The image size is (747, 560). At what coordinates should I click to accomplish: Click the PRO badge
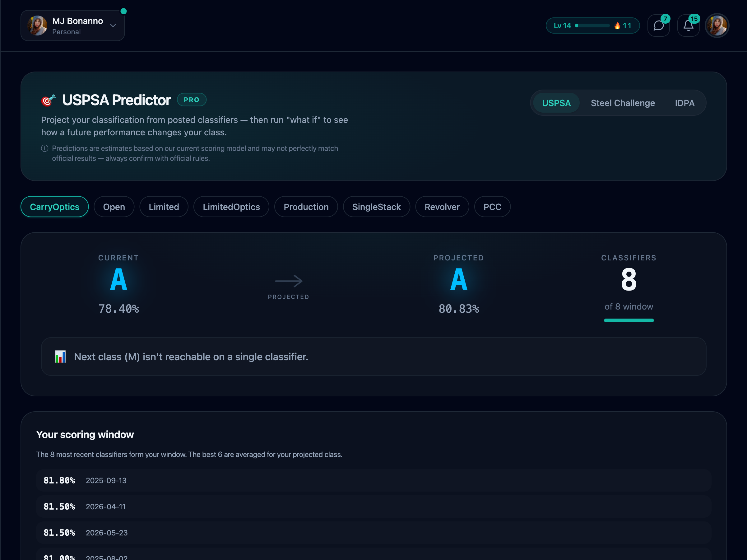click(x=192, y=100)
